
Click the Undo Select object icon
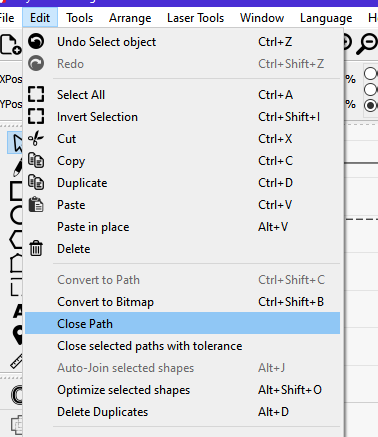(x=36, y=42)
